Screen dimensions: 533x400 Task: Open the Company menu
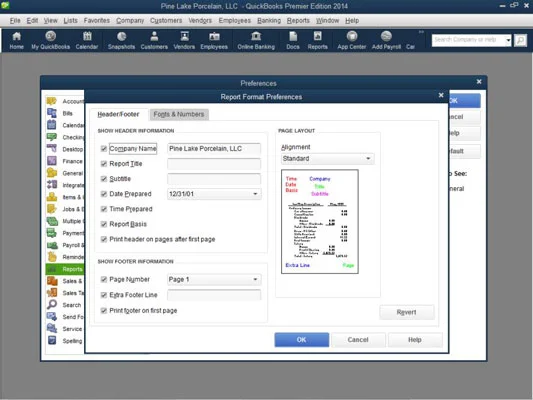click(x=130, y=20)
